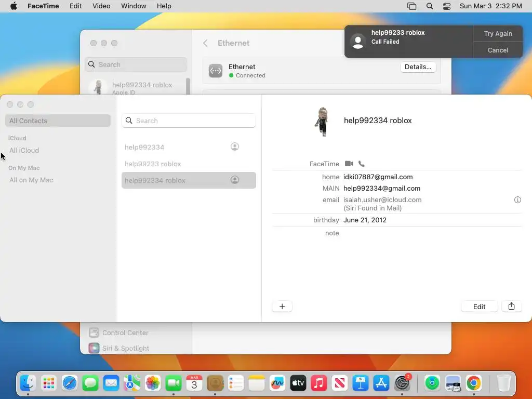Open Messages from the Dock
This screenshot has height=399, width=532.
(90, 383)
